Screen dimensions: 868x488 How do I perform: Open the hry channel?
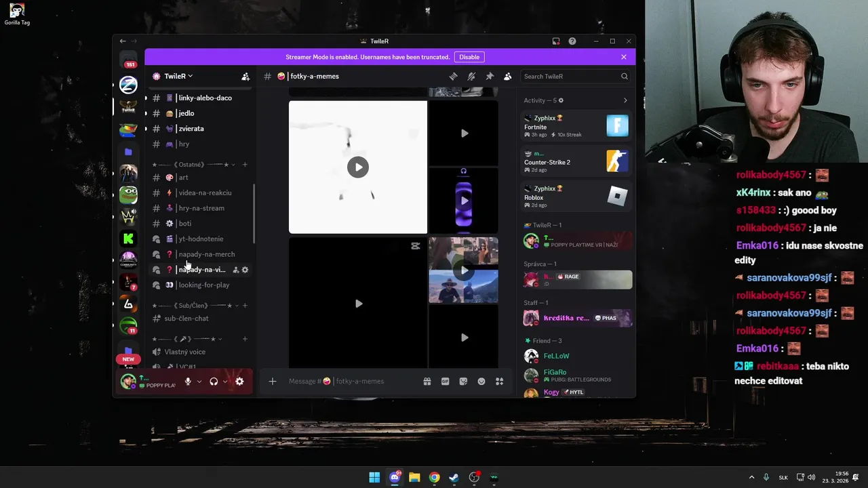[200, 144]
